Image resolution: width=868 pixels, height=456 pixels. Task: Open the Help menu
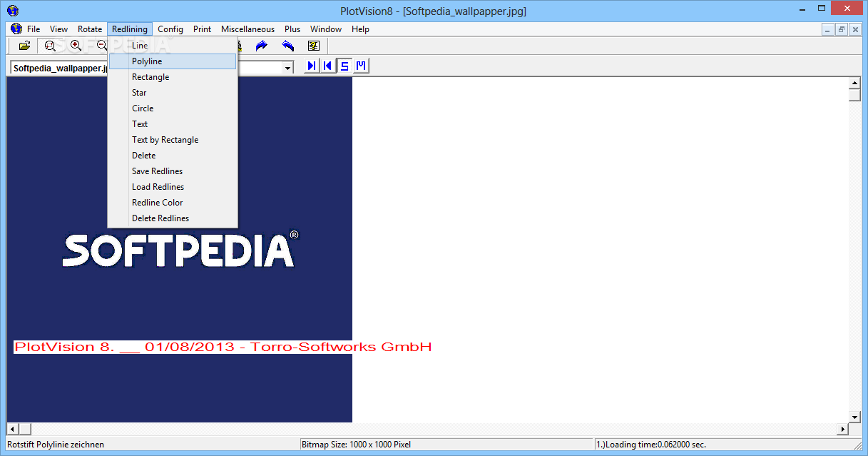coord(360,29)
